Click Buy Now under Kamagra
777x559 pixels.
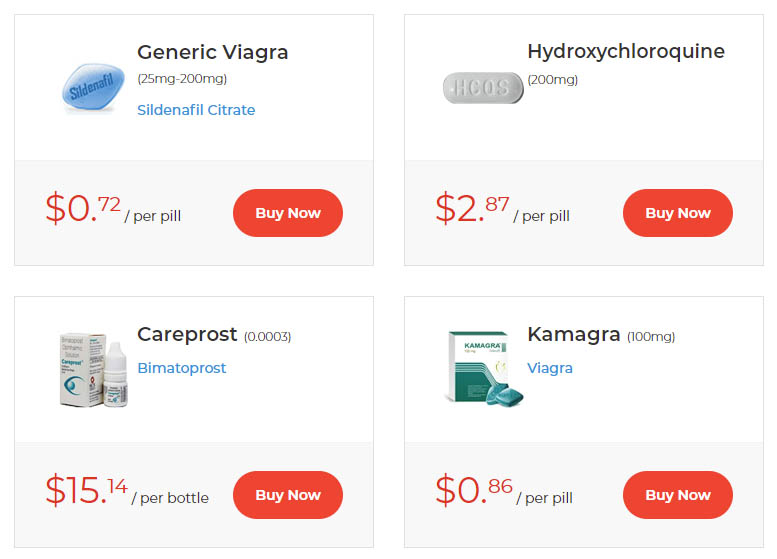tap(677, 495)
